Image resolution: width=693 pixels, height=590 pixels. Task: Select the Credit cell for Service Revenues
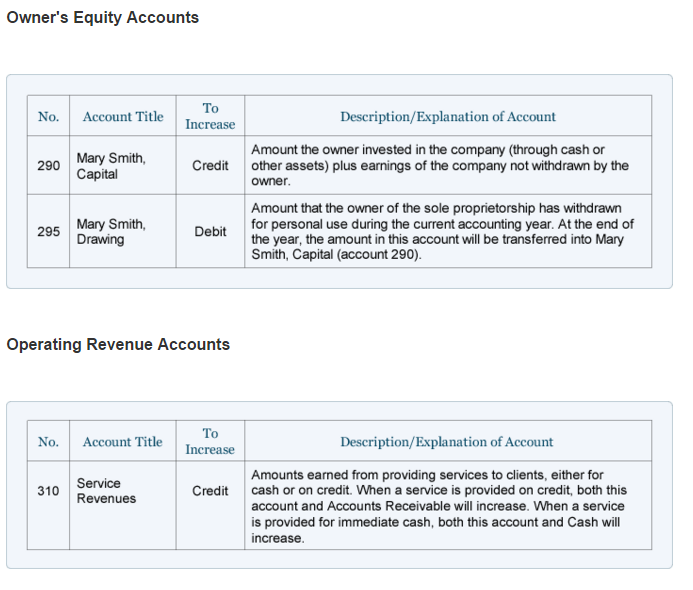[210, 491]
